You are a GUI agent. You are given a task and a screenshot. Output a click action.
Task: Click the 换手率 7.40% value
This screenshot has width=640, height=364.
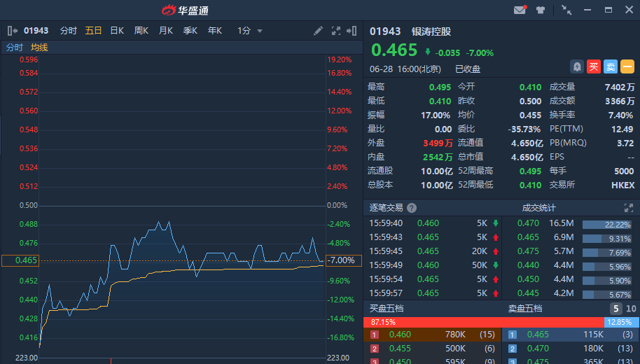(x=620, y=115)
